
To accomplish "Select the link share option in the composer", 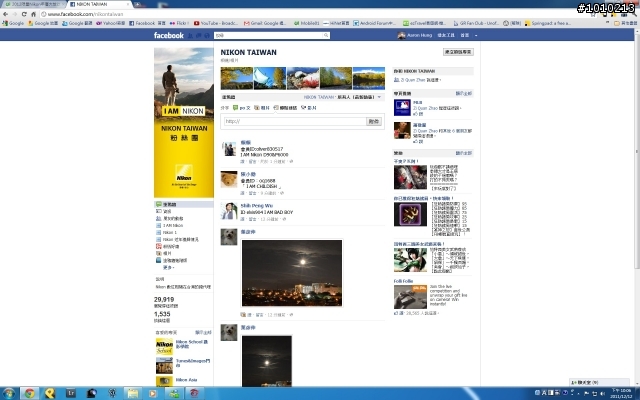I will click(285, 108).
